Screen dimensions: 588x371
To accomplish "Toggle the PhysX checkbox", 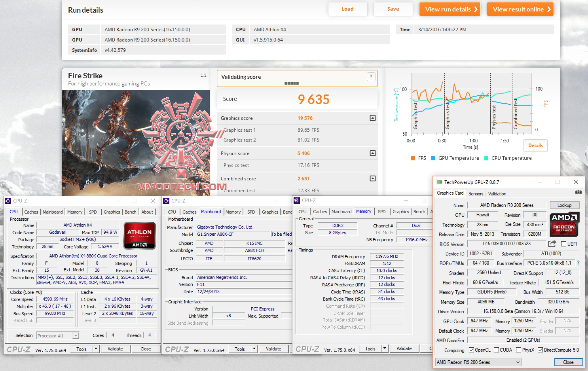I will [518, 350].
